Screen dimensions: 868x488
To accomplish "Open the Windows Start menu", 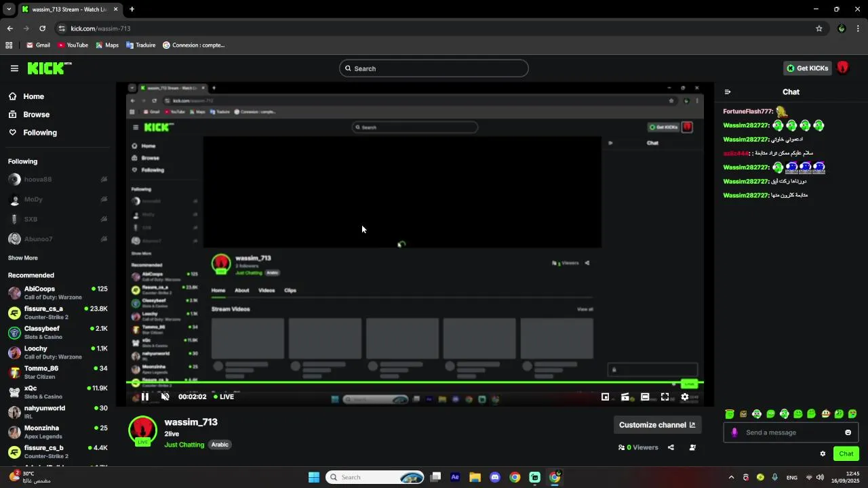I will 314,477.
